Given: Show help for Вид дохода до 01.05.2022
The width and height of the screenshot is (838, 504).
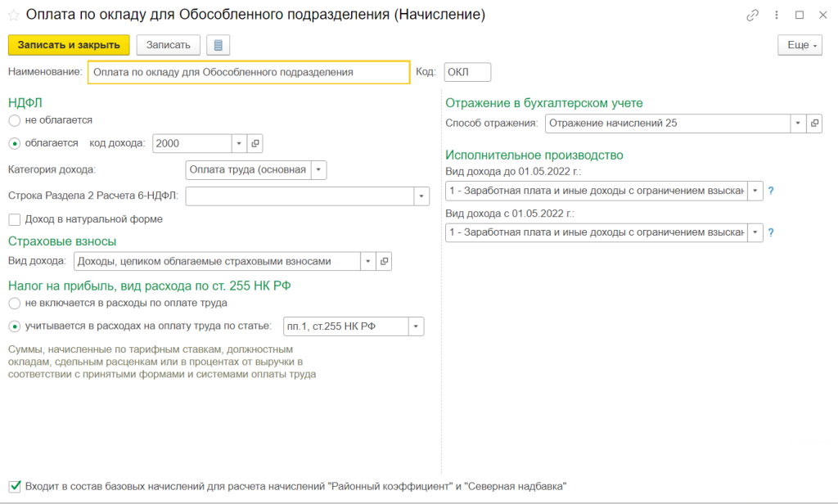Looking at the screenshot, I should tap(771, 191).
